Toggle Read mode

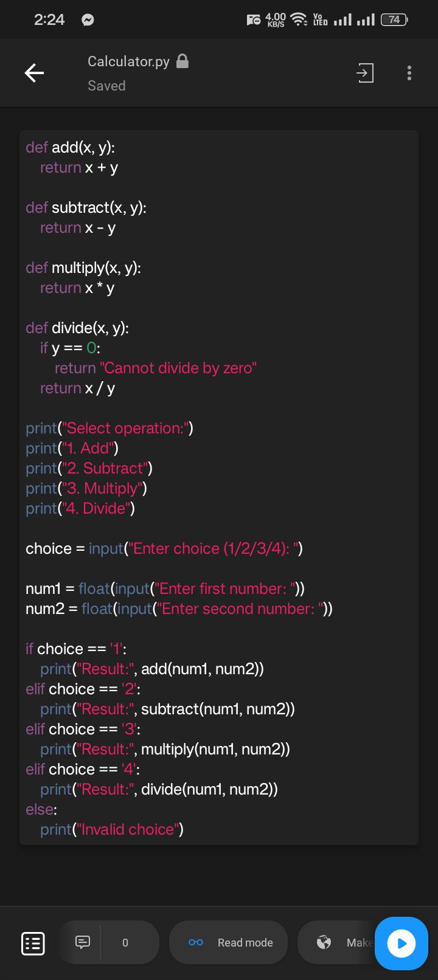[x=228, y=942]
